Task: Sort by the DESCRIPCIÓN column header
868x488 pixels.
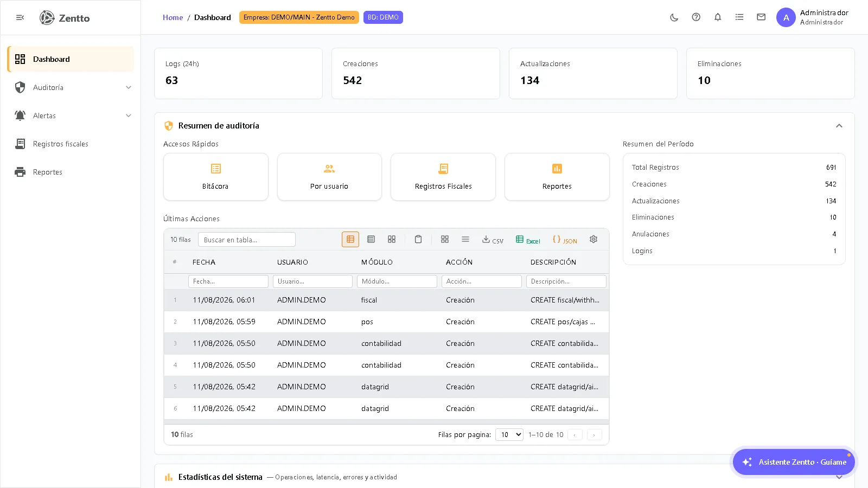Action: click(553, 262)
